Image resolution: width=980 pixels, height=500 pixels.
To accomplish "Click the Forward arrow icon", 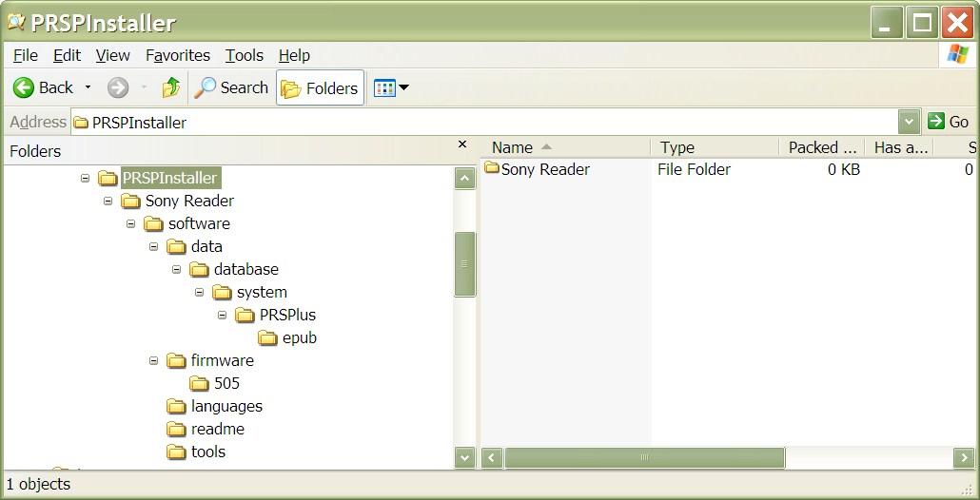I will point(117,88).
